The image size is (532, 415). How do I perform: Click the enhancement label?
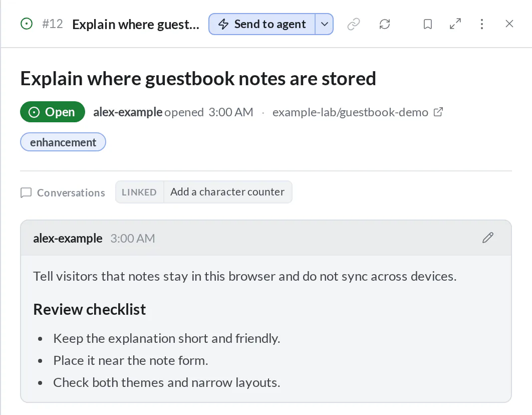[63, 142]
